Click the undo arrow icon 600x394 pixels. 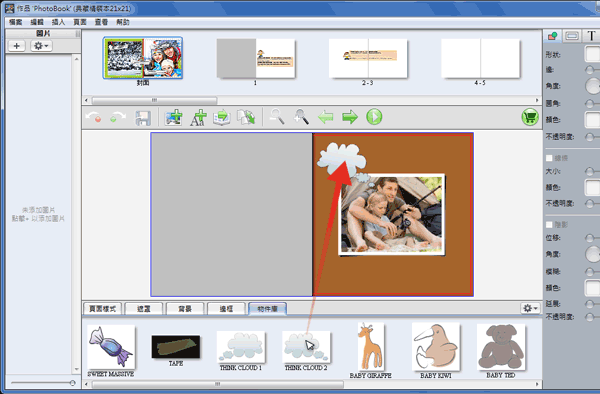[94, 117]
